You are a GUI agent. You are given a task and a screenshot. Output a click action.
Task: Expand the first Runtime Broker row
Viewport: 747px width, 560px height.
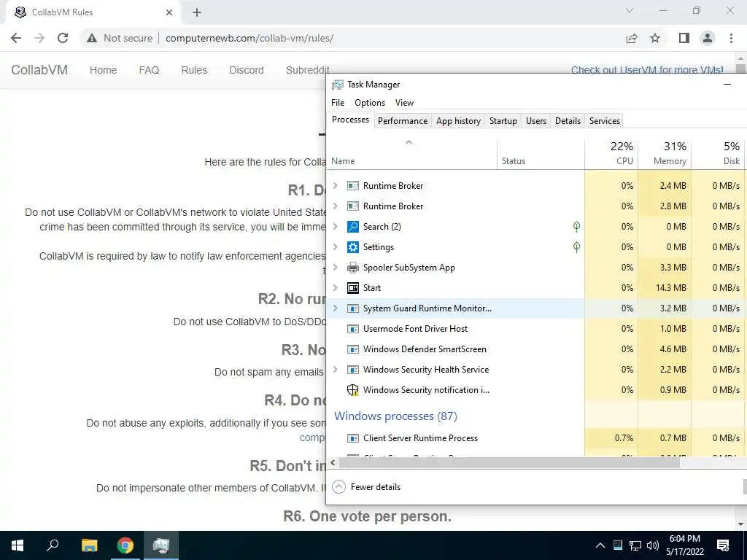336,186
